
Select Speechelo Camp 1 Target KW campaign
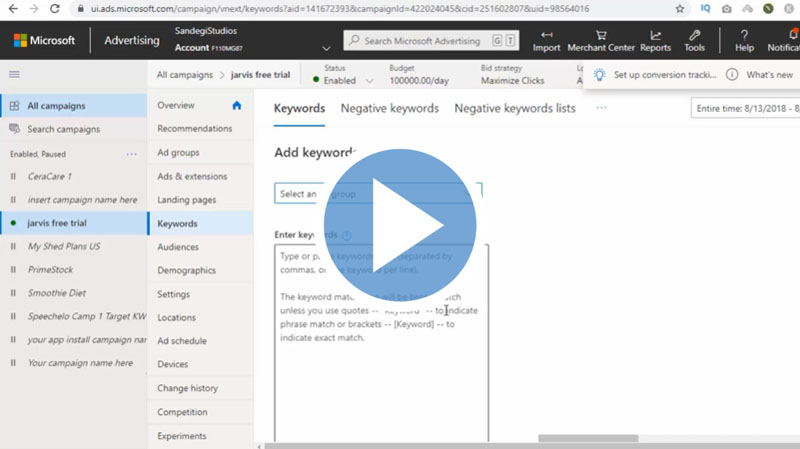[x=87, y=316]
